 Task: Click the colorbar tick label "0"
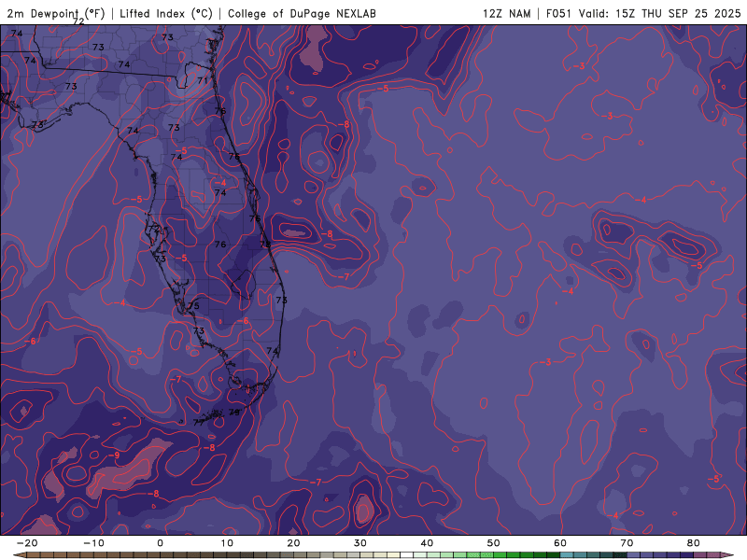click(x=160, y=542)
